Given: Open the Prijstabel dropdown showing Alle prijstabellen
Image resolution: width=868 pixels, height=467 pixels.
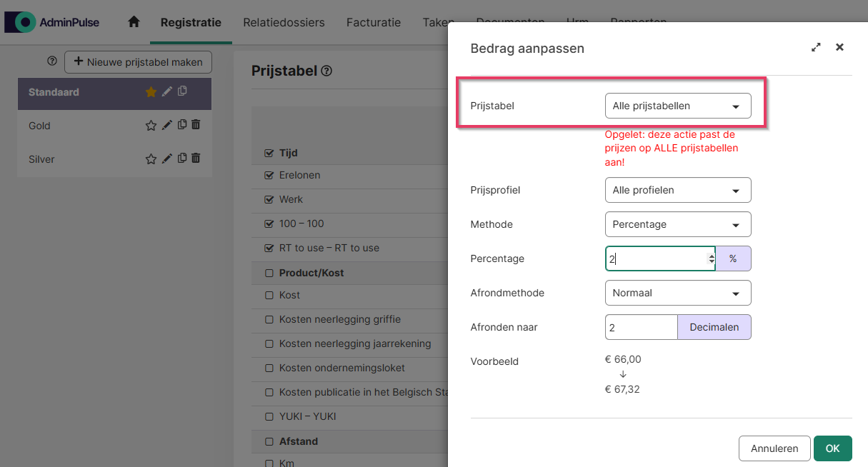Looking at the screenshot, I should (x=677, y=106).
